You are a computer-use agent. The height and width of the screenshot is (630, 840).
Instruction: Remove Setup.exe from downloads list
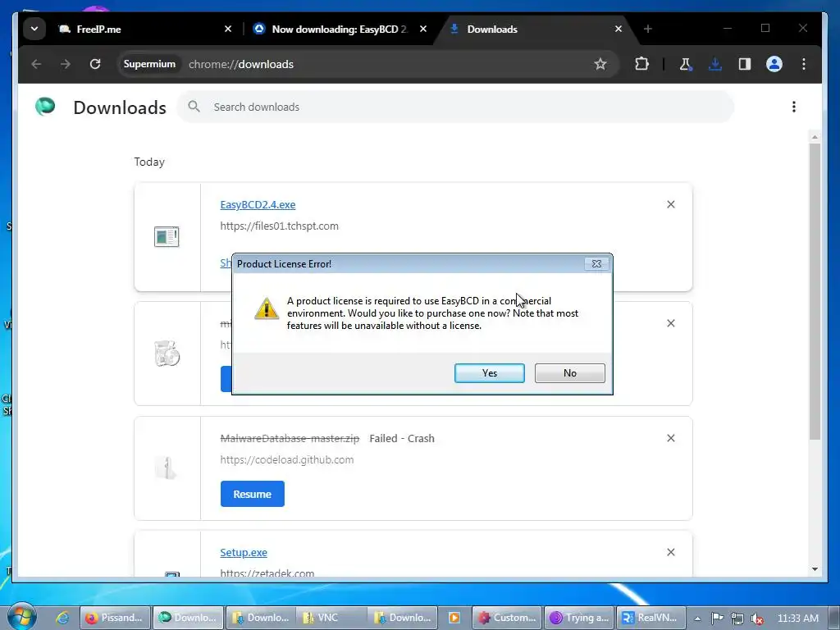(x=671, y=552)
